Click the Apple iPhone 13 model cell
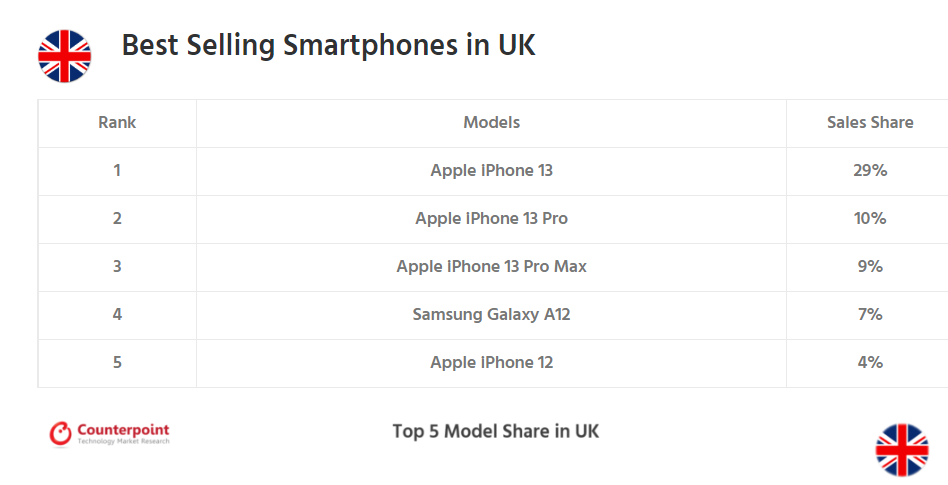Screen dimensions: 948x485 point(491,171)
